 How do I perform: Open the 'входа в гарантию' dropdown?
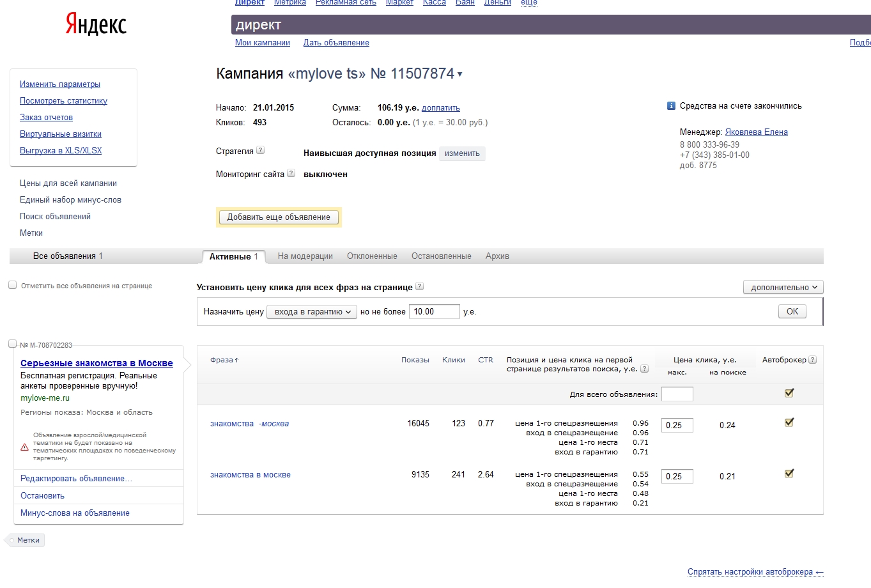click(x=312, y=312)
